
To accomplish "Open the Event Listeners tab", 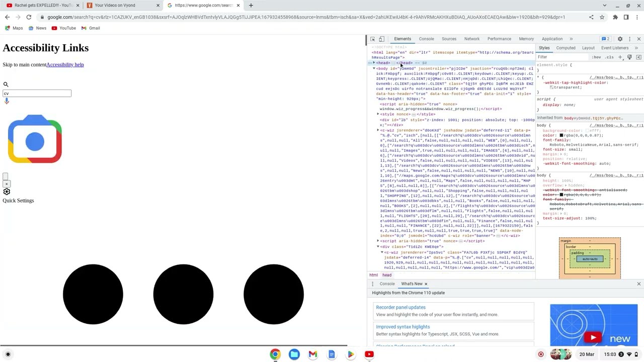I will tap(614, 48).
